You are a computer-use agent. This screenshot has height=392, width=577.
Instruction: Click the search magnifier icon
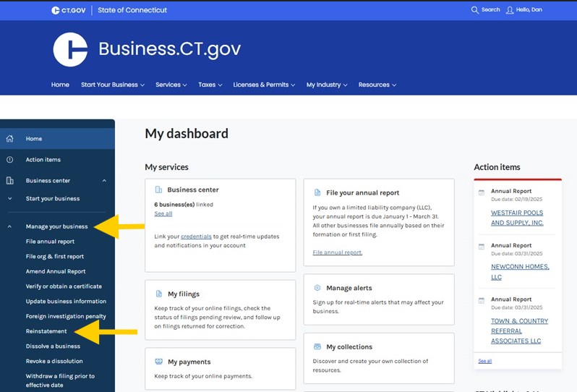point(475,10)
